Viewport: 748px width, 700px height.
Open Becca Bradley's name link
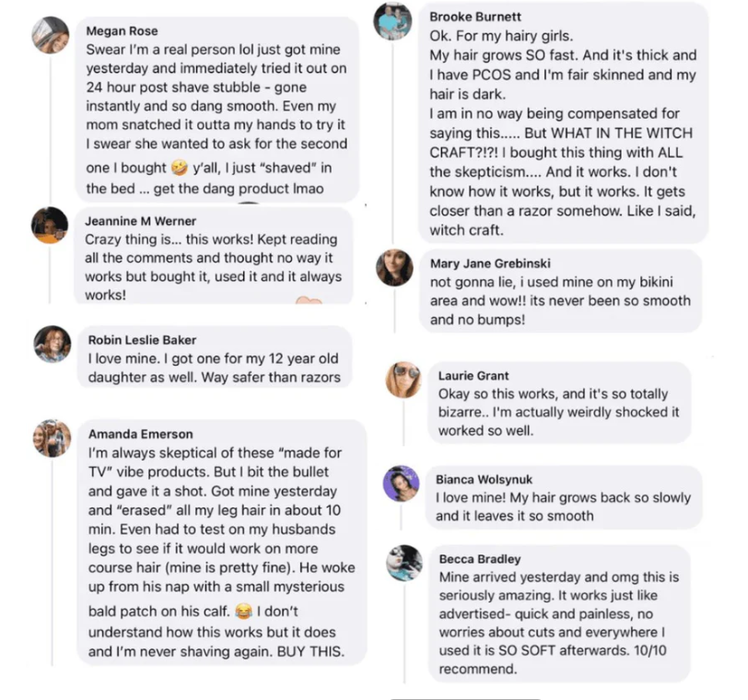(480, 559)
